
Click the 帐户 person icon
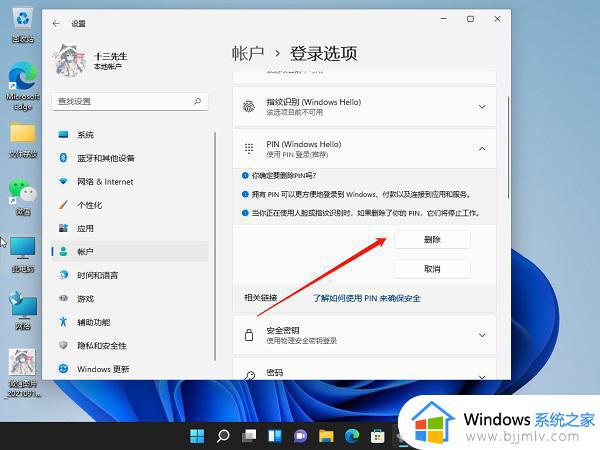click(64, 251)
